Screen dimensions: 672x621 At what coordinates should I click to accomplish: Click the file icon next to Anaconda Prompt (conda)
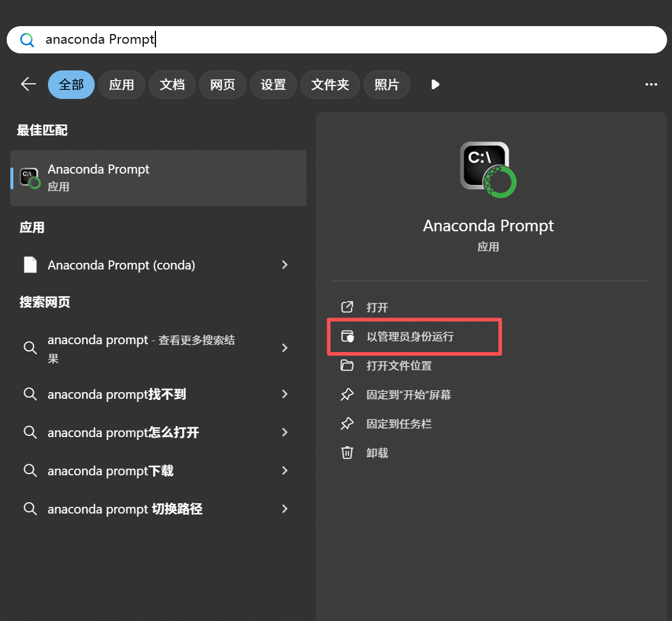[x=30, y=265]
